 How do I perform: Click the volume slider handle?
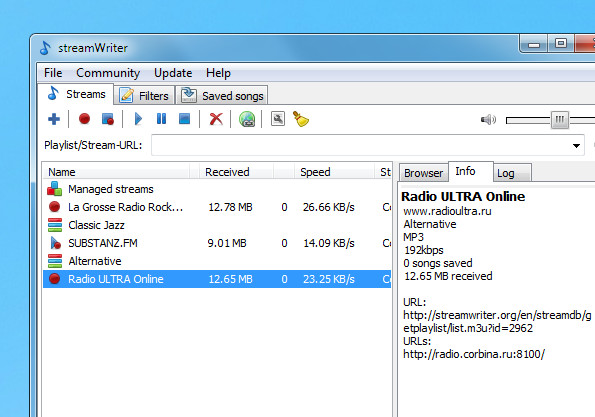pos(559,120)
